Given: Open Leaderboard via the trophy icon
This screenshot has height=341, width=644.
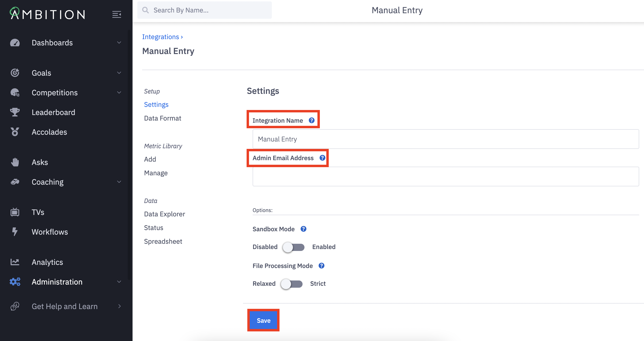Looking at the screenshot, I should click(x=15, y=112).
